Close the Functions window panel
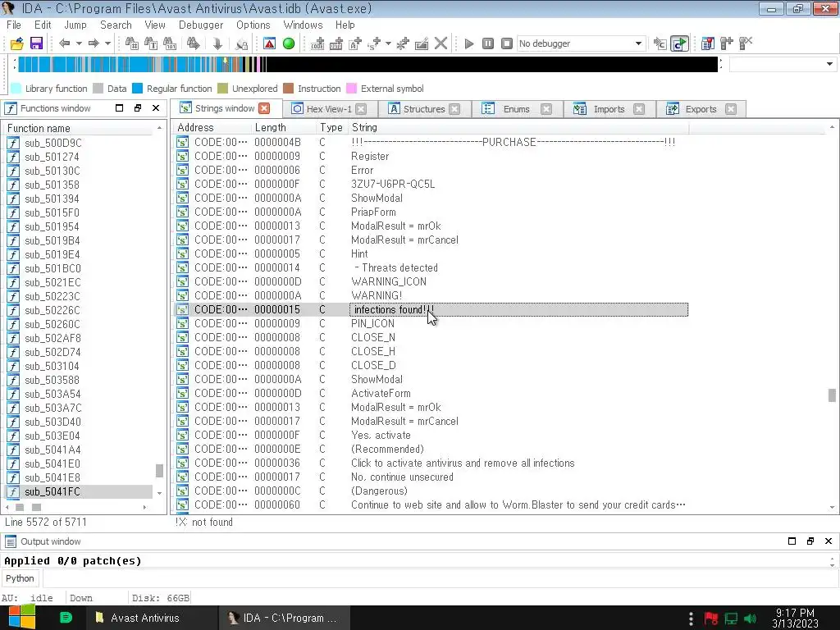Image resolution: width=840 pixels, height=630 pixels. [x=156, y=108]
